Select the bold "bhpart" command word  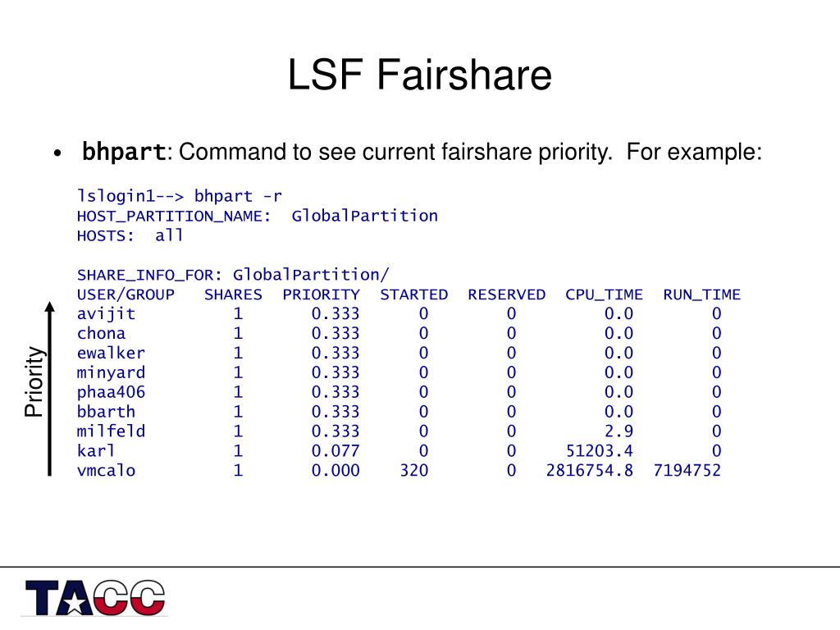[124, 152]
